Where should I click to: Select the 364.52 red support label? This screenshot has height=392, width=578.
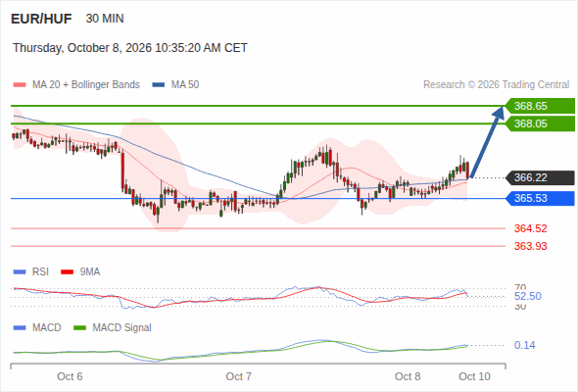pyautogui.click(x=530, y=228)
